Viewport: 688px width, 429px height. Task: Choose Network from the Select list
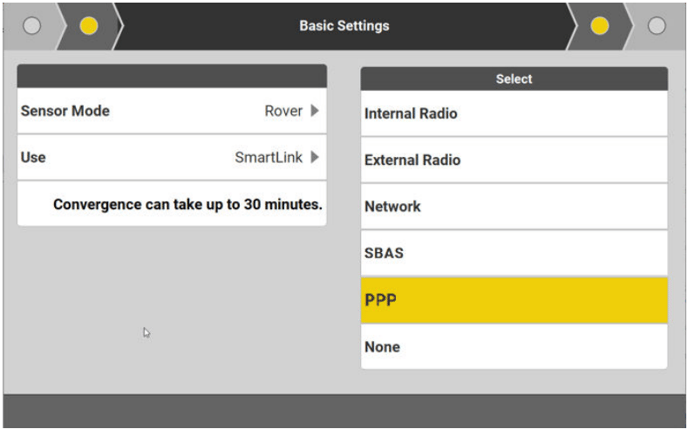click(x=513, y=207)
